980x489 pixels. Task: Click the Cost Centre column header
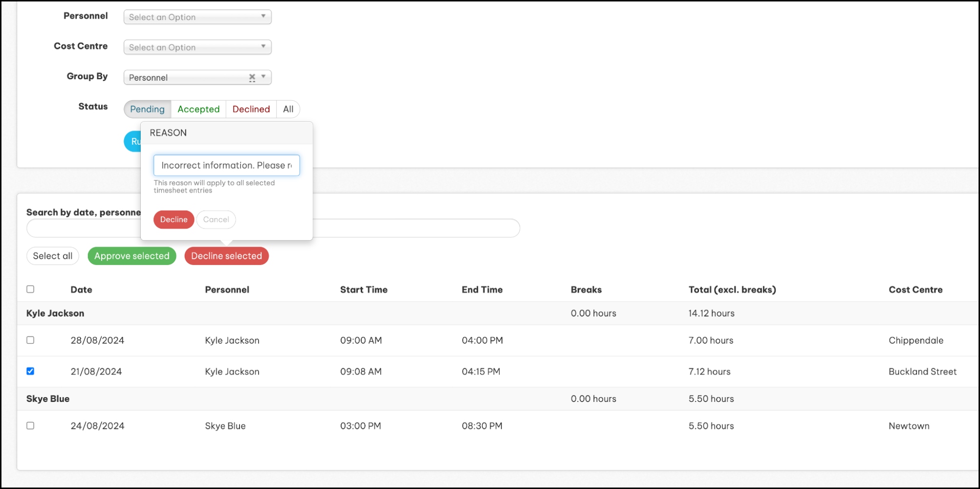(x=915, y=289)
